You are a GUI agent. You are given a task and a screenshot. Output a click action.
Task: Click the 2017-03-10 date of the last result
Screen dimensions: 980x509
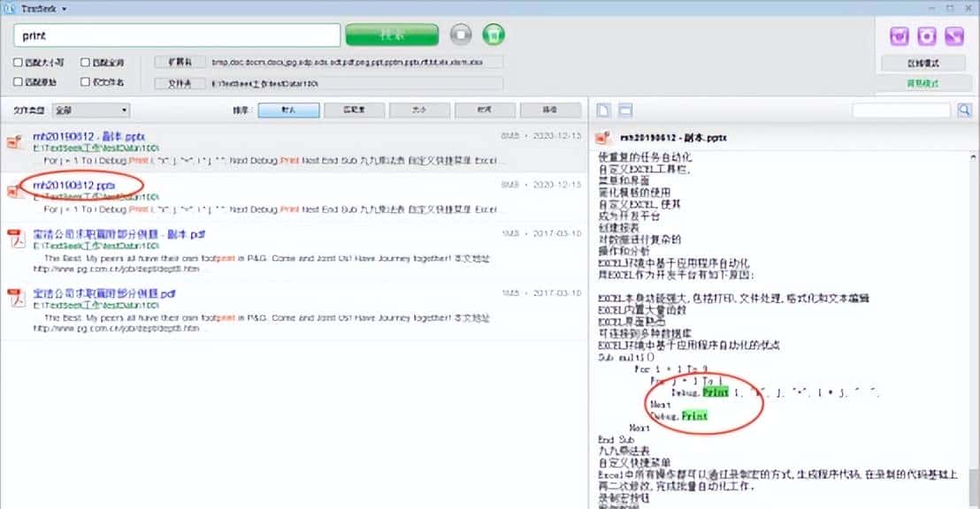(557, 292)
